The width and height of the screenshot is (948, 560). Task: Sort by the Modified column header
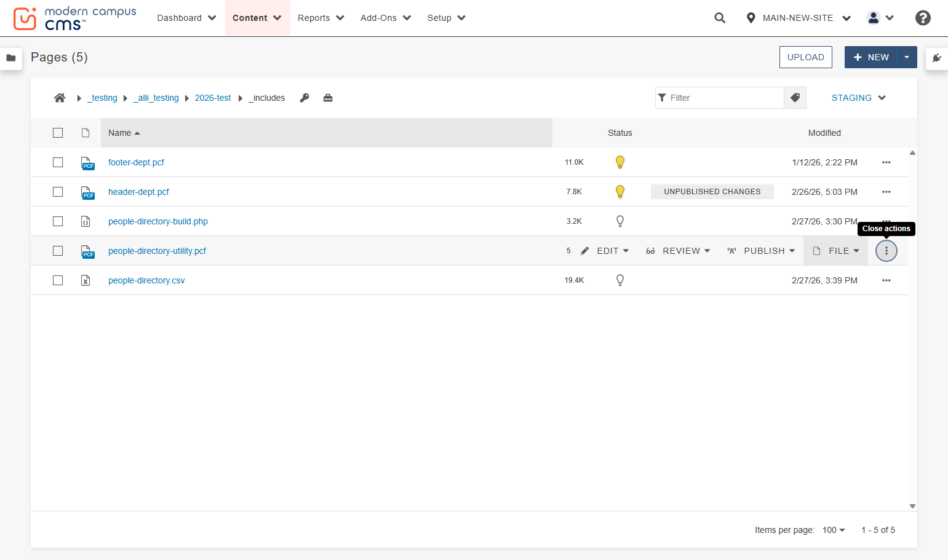[x=824, y=133]
